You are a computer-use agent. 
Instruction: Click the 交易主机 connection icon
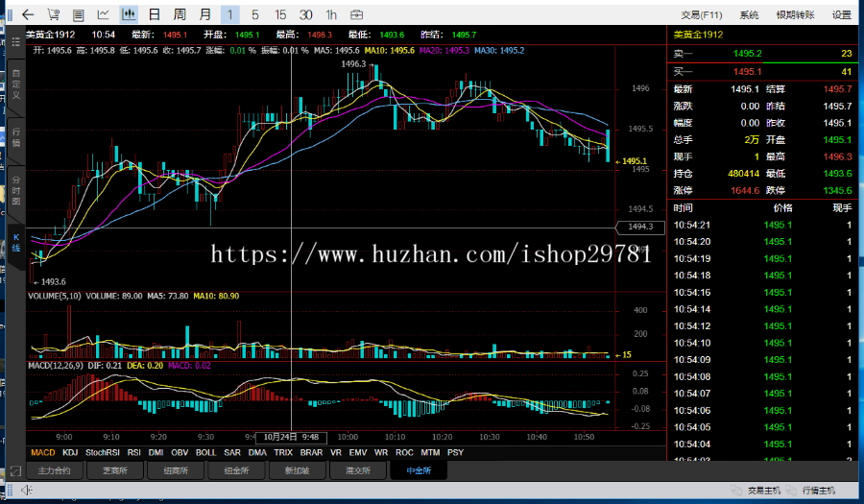(736, 491)
